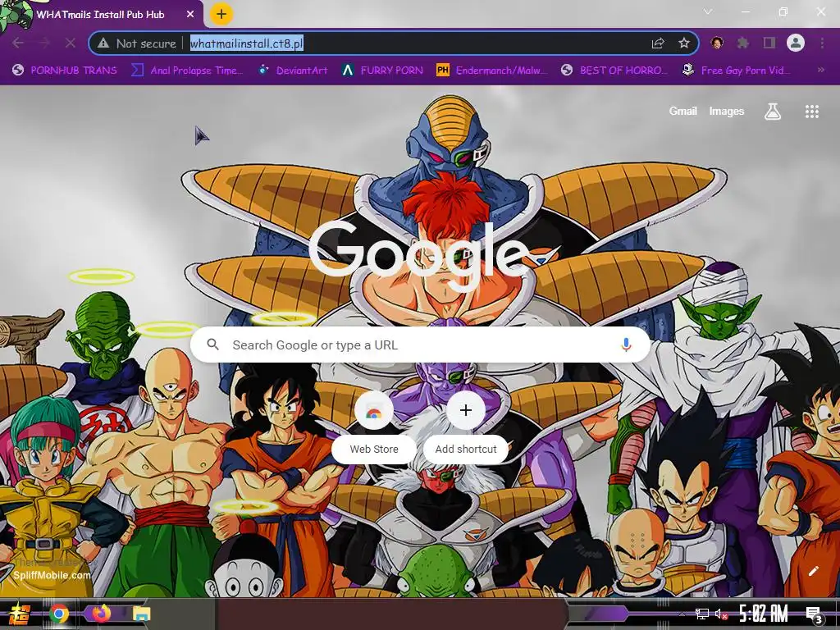Select the WHATmails Install Pub Hub tab
Image resolution: width=840 pixels, height=630 pixels.
(x=102, y=14)
